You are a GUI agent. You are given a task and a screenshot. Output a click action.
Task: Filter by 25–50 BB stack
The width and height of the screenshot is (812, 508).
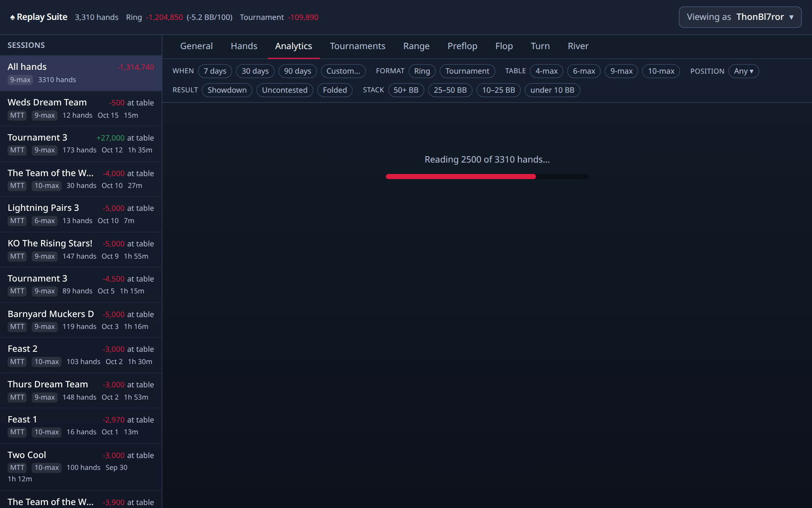pos(450,90)
